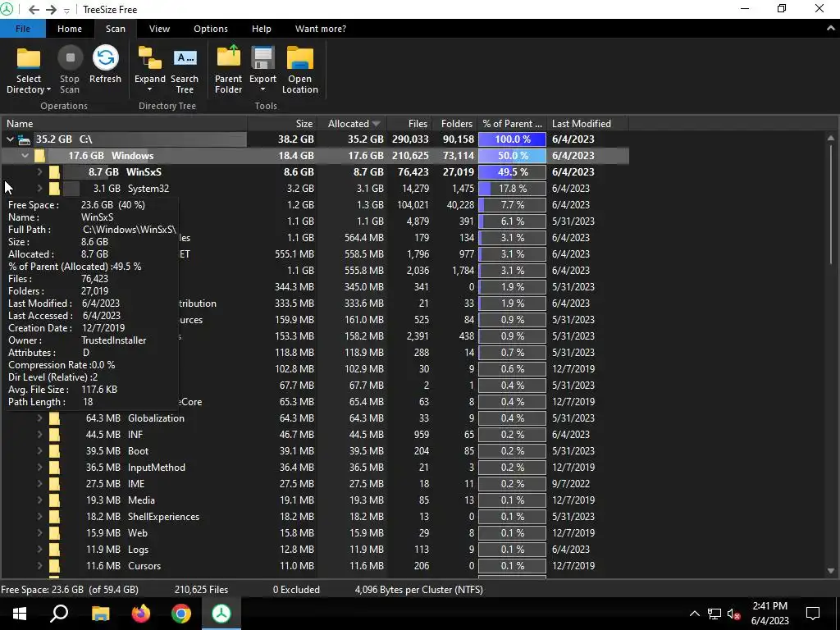Navigate back using title bar arrow
This screenshot has height=630, width=840.
(x=34, y=10)
